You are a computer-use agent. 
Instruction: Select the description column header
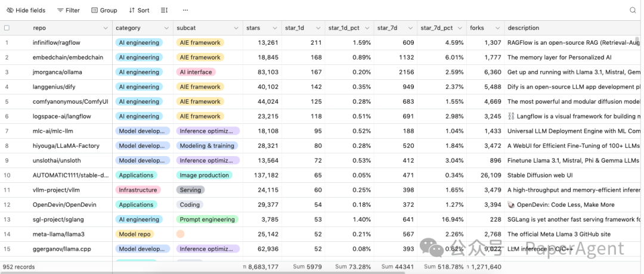pos(574,28)
